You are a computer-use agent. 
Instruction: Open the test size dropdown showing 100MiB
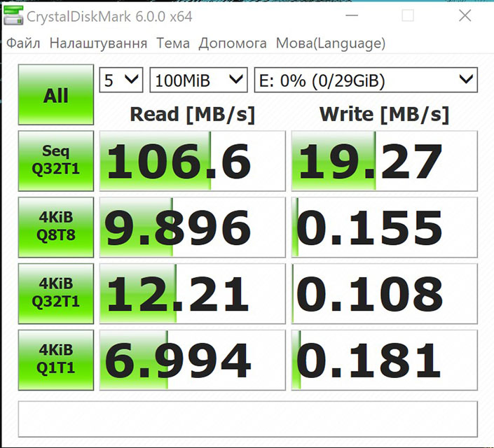198,80
